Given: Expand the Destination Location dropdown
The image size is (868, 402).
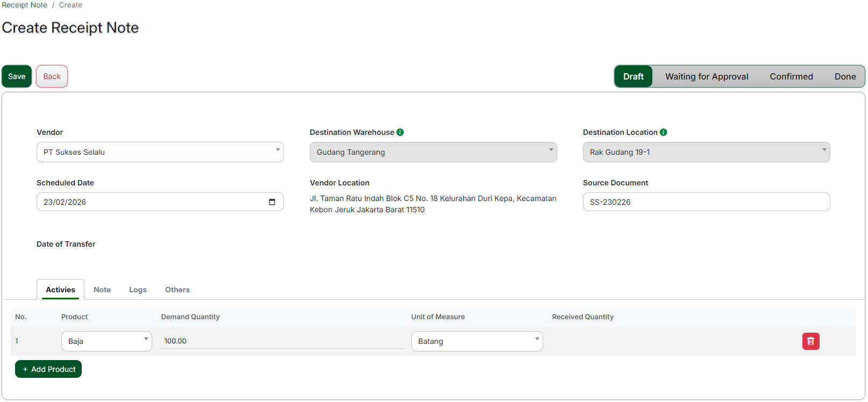Looking at the screenshot, I should pos(706,152).
